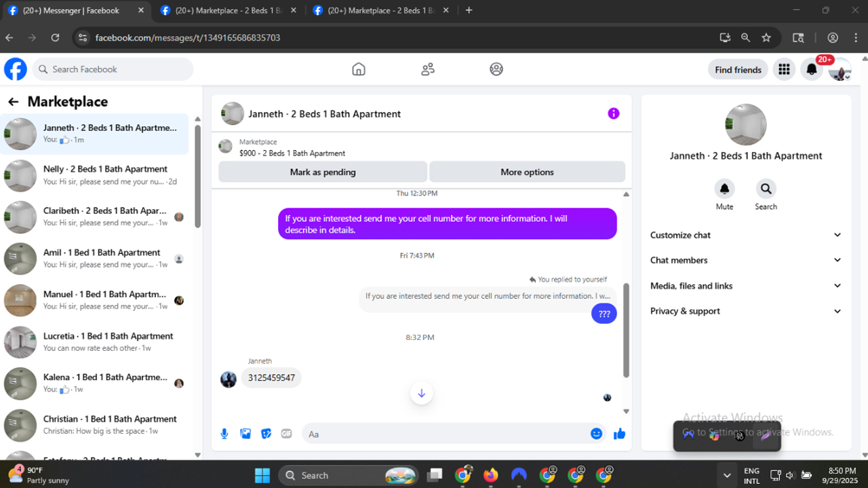The image size is (868, 488).
Task: Open Lucretia conversation in list
Action: (x=94, y=341)
